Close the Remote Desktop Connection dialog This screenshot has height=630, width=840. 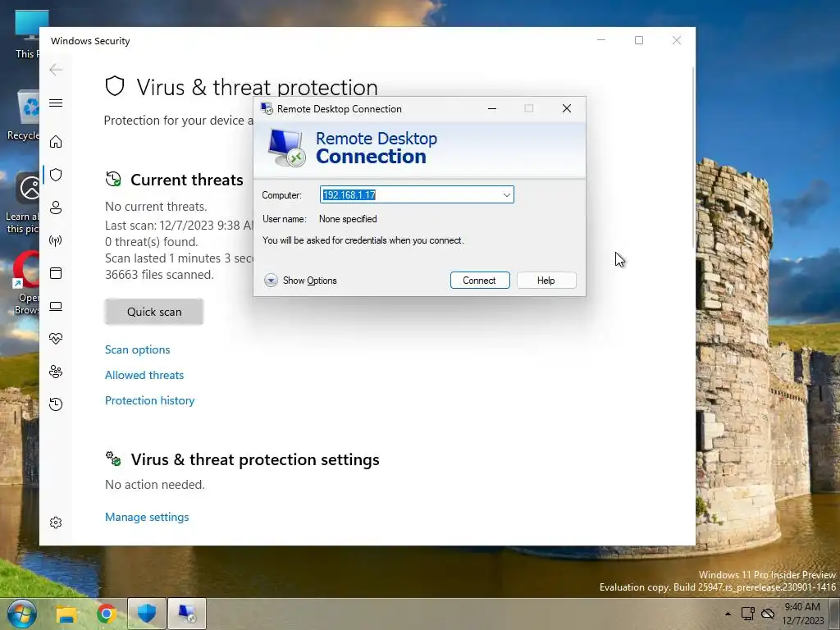tap(567, 109)
